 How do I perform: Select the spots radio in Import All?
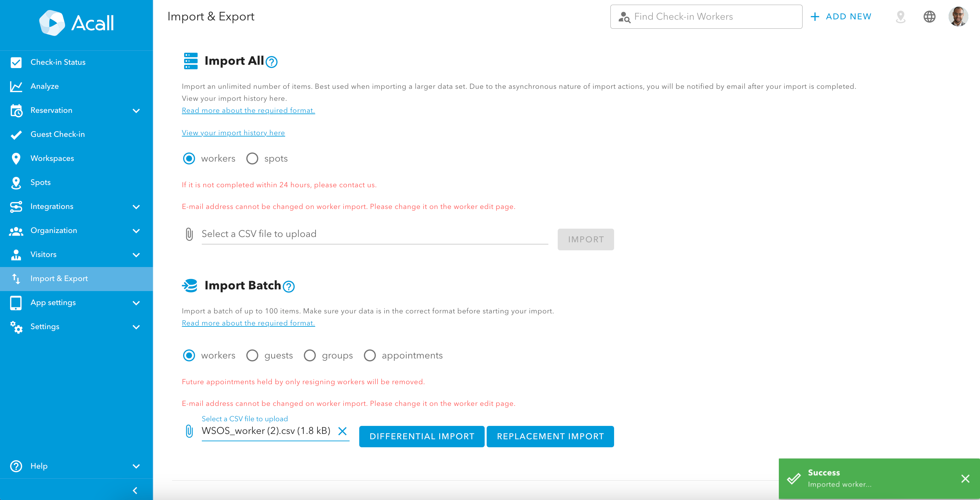(252, 159)
